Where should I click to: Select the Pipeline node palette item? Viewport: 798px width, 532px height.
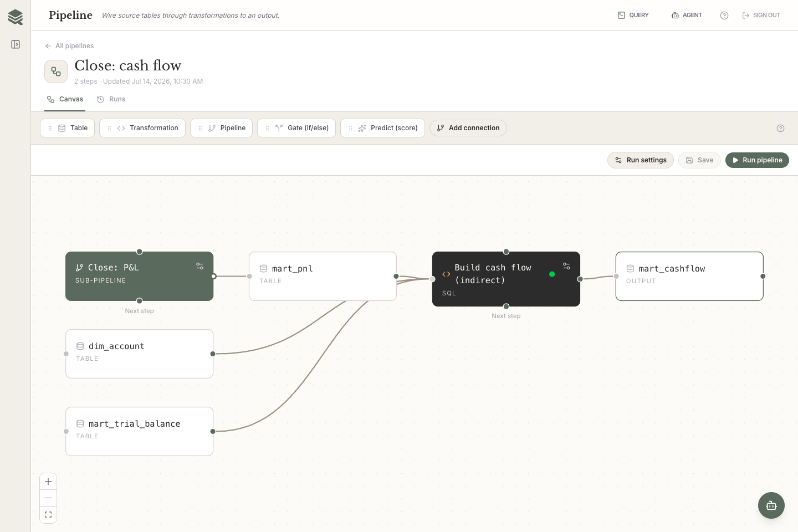221,128
